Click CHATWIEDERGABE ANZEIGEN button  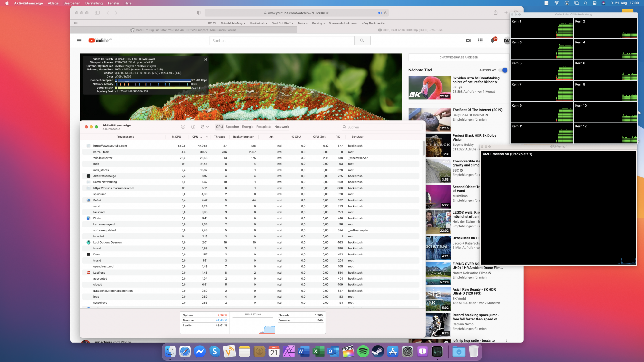(459, 57)
